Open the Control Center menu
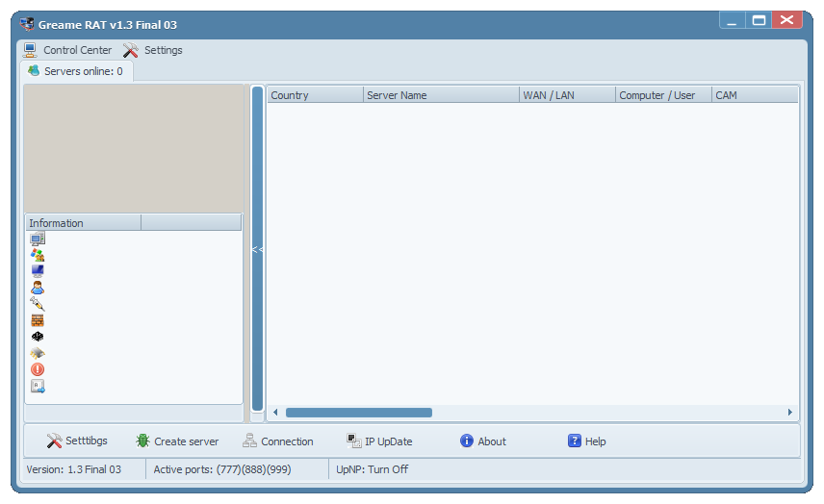 pyautogui.click(x=67, y=50)
